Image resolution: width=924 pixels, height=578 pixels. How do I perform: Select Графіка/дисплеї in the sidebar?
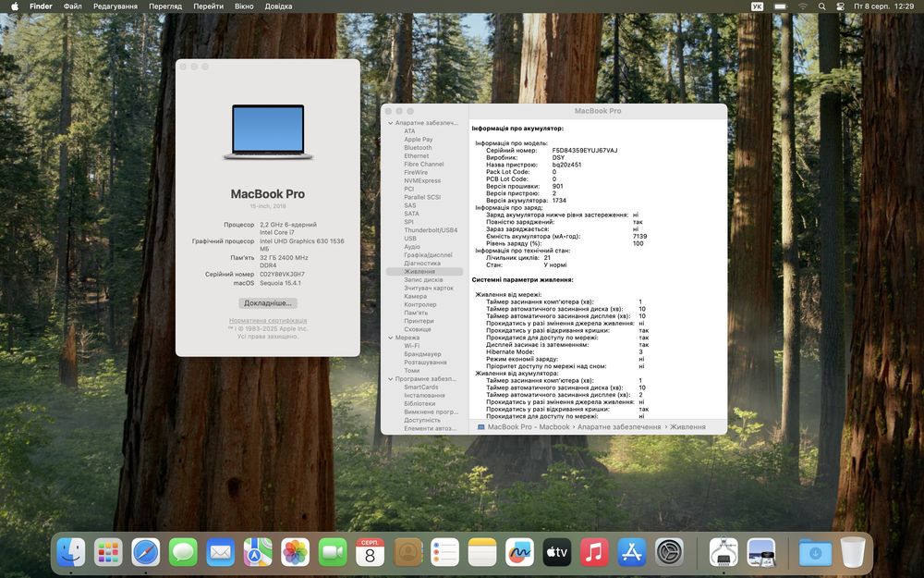pyautogui.click(x=429, y=255)
